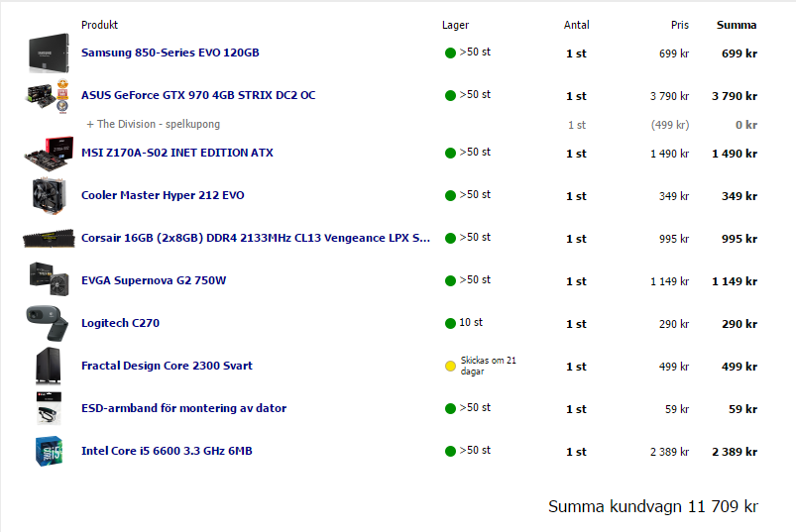The image size is (796, 532).
Task: Click the MSI motherboard thumbnail
Action: (49, 154)
